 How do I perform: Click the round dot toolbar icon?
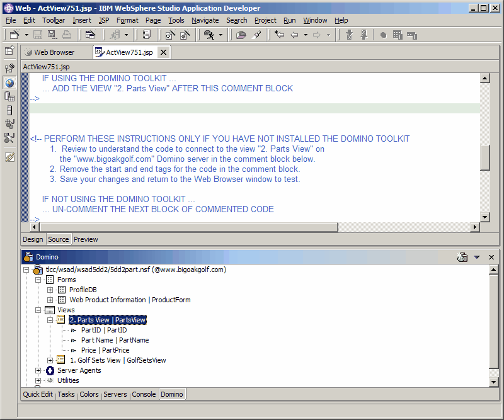pos(383,35)
